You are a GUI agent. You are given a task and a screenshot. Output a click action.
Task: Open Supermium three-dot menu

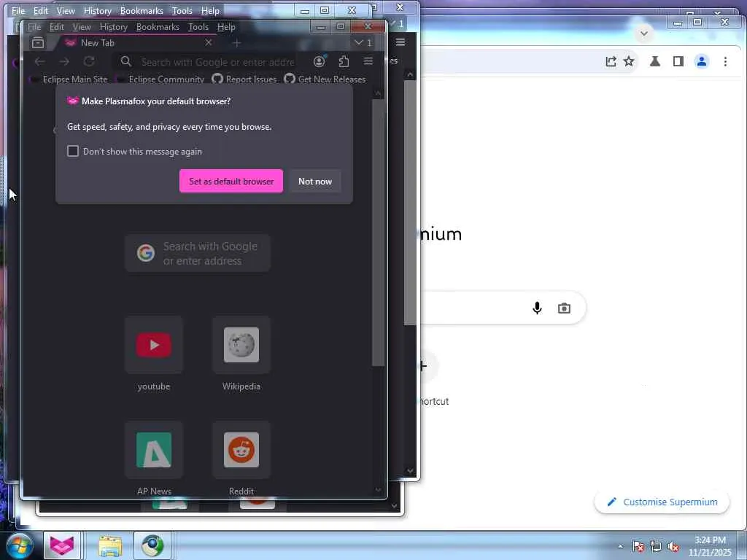(x=725, y=61)
